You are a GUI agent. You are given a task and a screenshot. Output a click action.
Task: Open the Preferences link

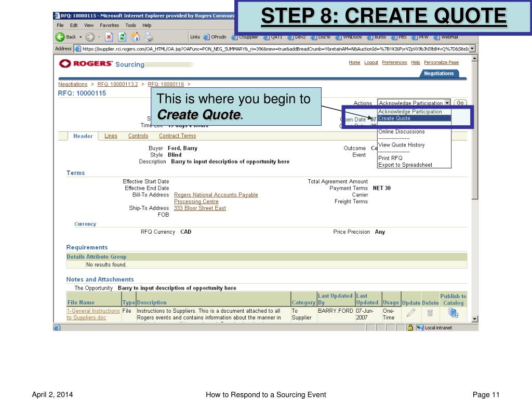(x=394, y=62)
